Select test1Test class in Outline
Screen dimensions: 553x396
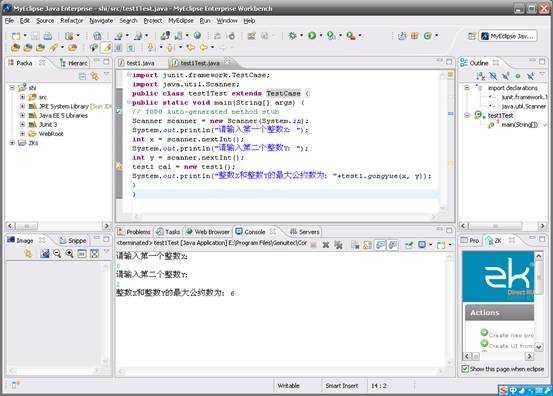tap(500, 115)
